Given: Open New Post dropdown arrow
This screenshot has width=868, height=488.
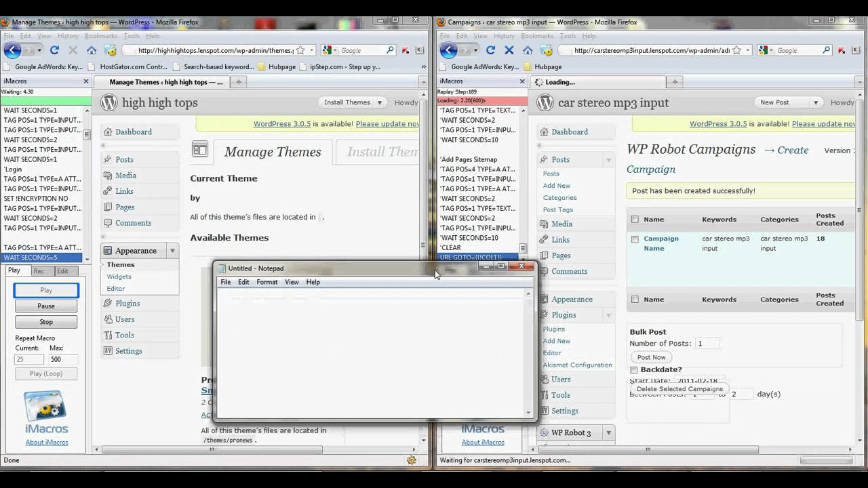Looking at the screenshot, I should [x=816, y=102].
